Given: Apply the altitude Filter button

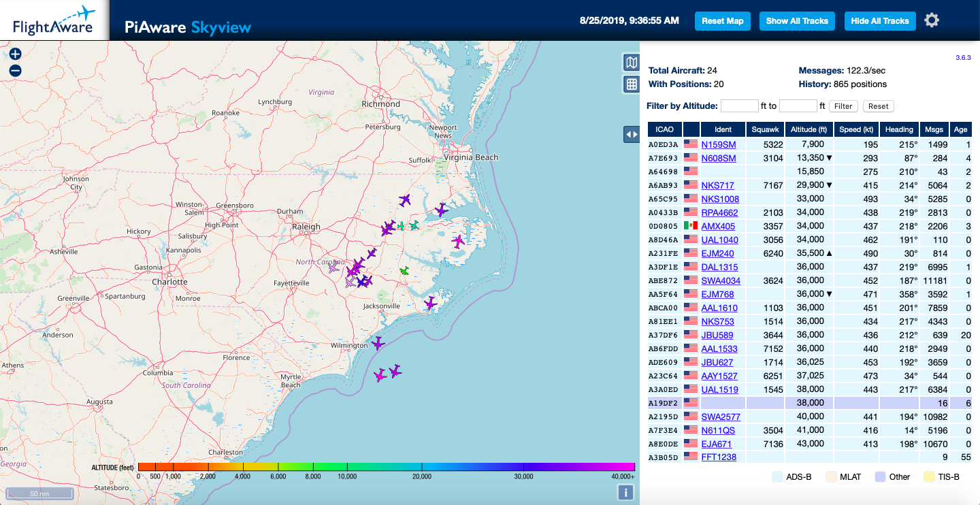Looking at the screenshot, I should pyautogui.click(x=843, y=106).
